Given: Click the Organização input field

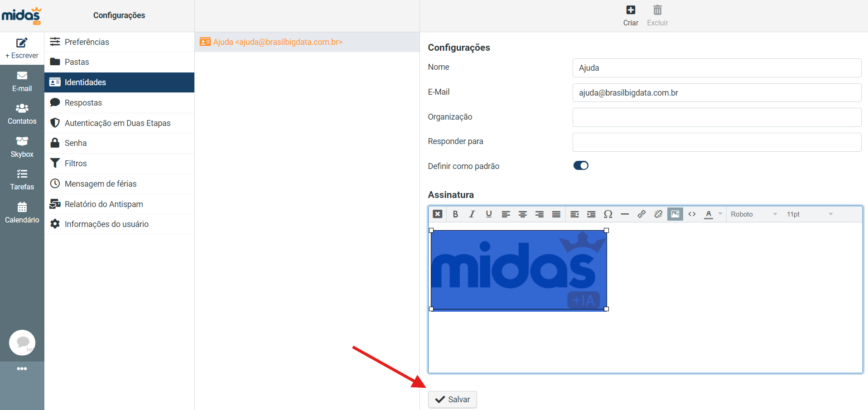Looking at the screenshot, I should pyautogui.click(x=717, y=117).
